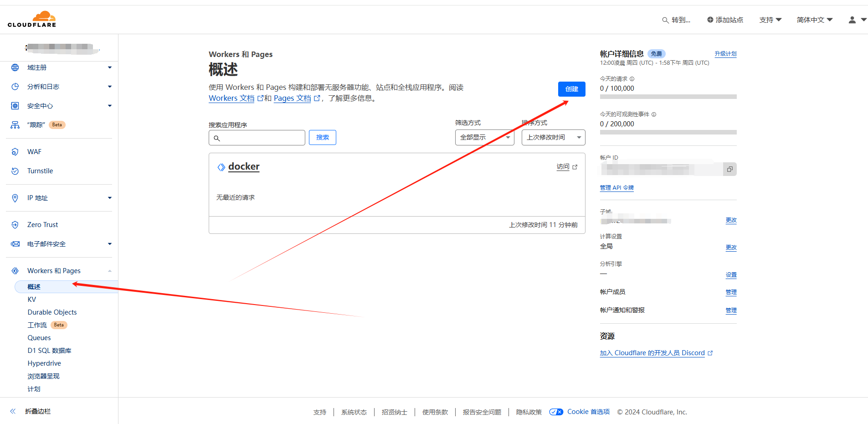Open the 全部显示 filter dropdown
Image resolution: width=868 pixels, height=424 pixels.
[x=485, y=138]
